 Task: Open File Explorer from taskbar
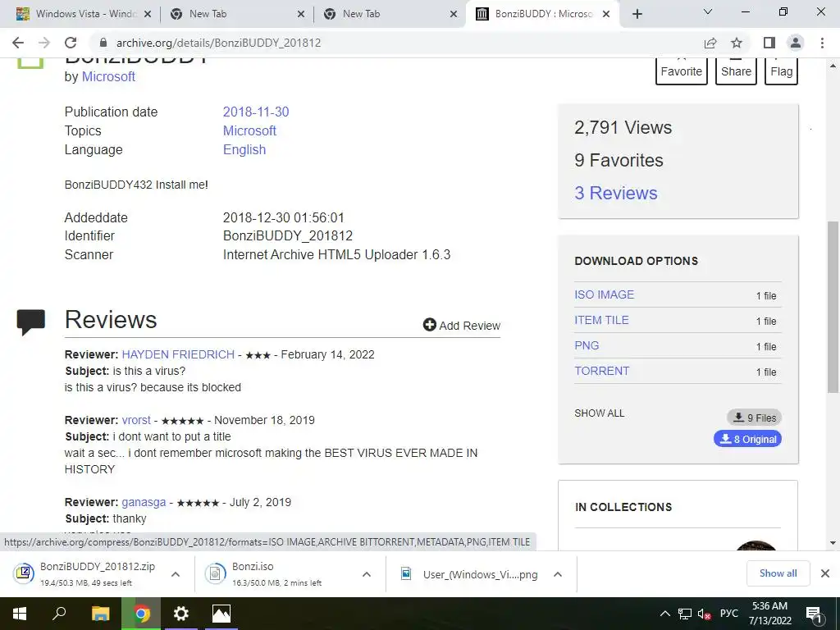tap(100, 614)
